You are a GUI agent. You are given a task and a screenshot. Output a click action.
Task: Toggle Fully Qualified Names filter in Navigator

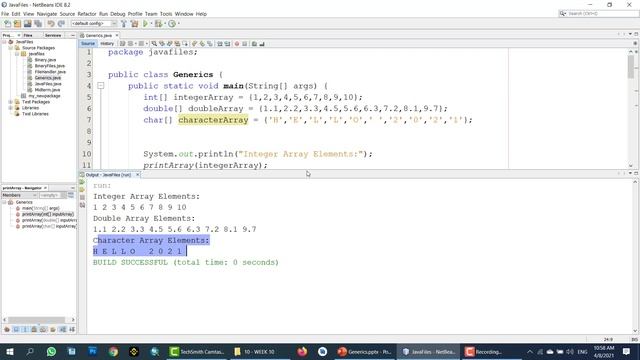pos(53,329)
